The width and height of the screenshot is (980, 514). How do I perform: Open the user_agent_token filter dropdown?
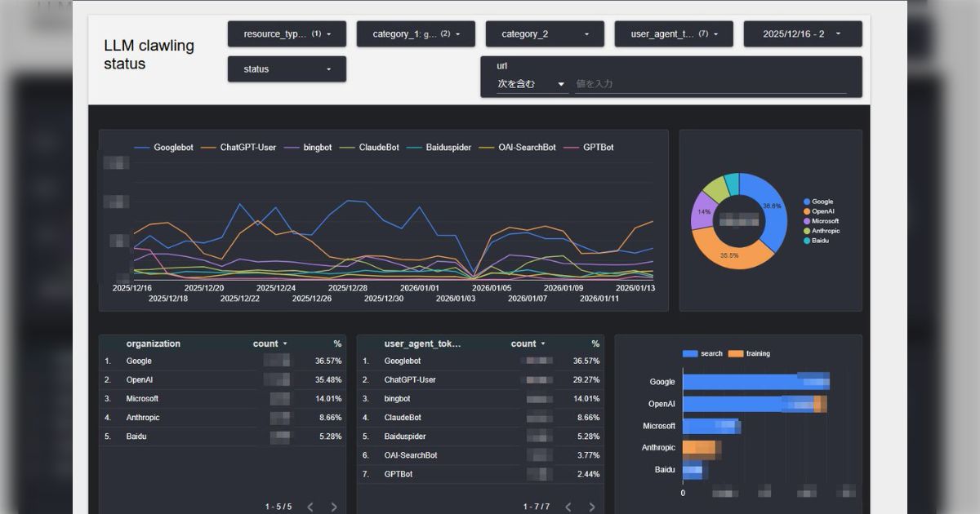[674, 34]
